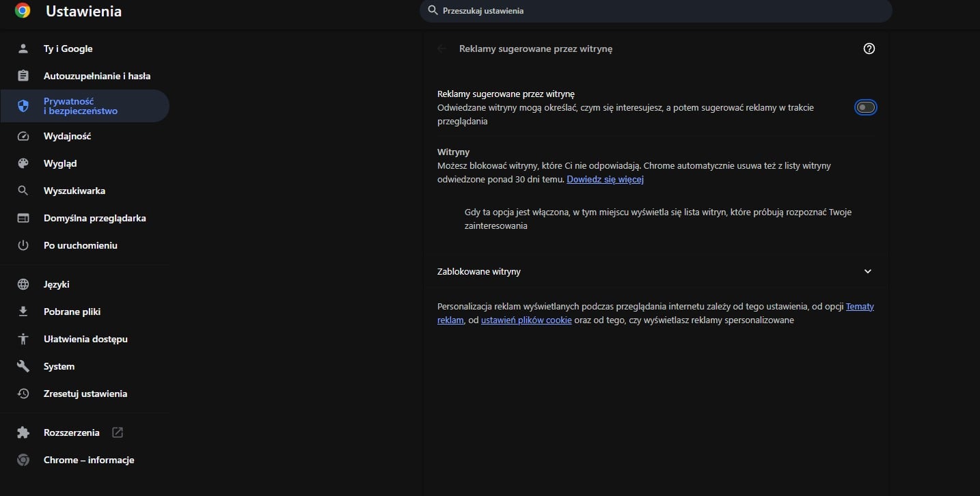This screenshot has height=496, width=980.
Task: Click the accessibility icon for Ułatwienia dostępu
Action: tap(23, 339)
